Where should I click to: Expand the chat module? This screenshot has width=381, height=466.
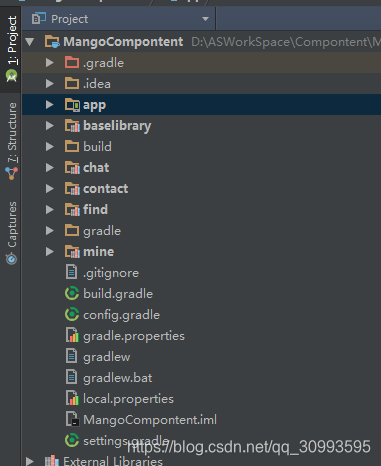point(50,168)
